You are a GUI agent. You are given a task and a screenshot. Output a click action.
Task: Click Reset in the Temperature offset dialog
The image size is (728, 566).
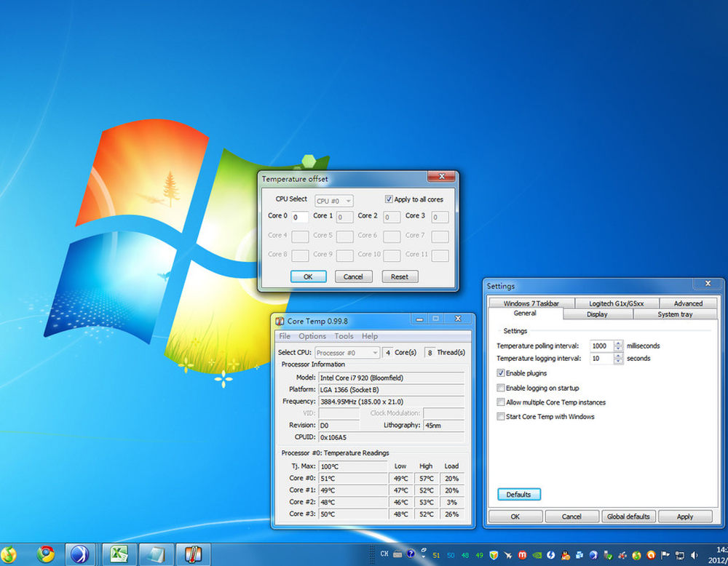pos(400,276)
